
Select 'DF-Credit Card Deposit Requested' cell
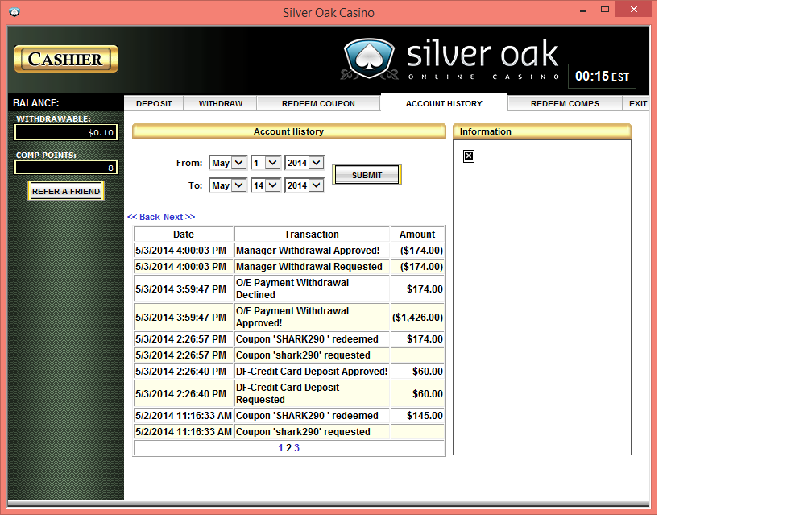(x=312, y=394)
